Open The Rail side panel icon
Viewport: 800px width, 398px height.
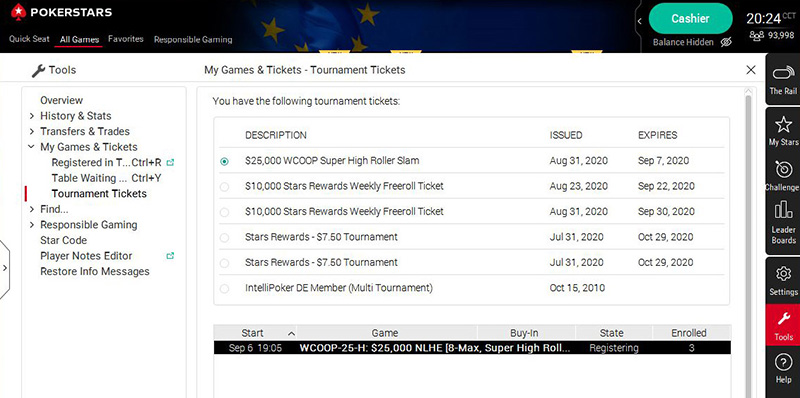tap(783, 73)
